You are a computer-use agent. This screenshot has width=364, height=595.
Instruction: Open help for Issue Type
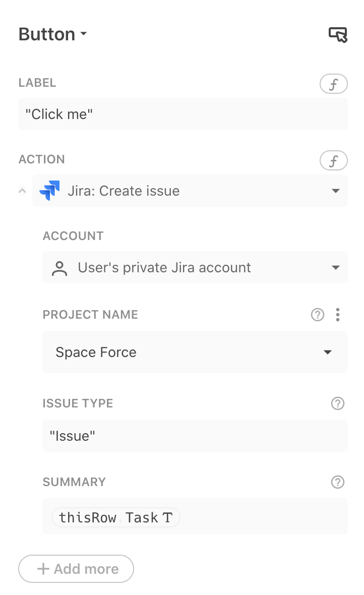[338, 403]
